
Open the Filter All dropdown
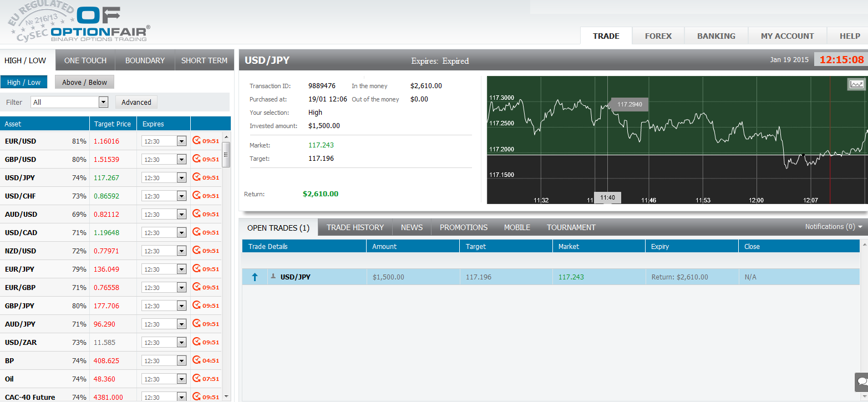(x=103, y=102)
